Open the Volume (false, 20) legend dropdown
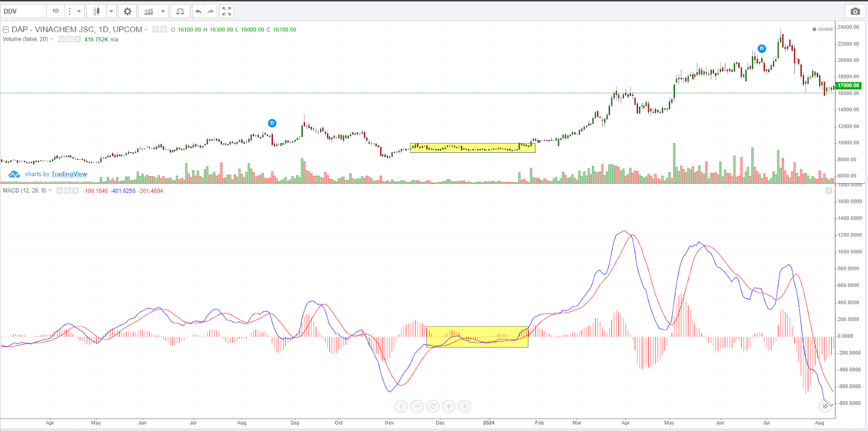This screenshot has height=431, width=868. pos(52,39)
